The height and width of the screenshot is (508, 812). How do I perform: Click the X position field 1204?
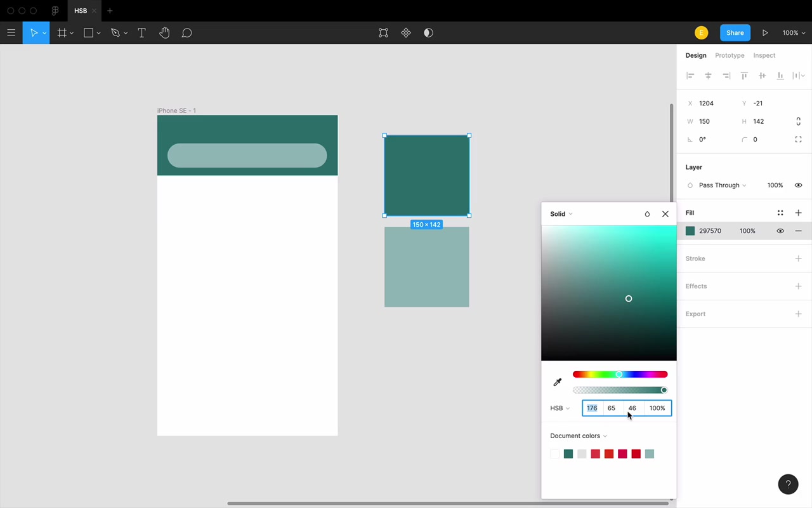pos(706,104)
